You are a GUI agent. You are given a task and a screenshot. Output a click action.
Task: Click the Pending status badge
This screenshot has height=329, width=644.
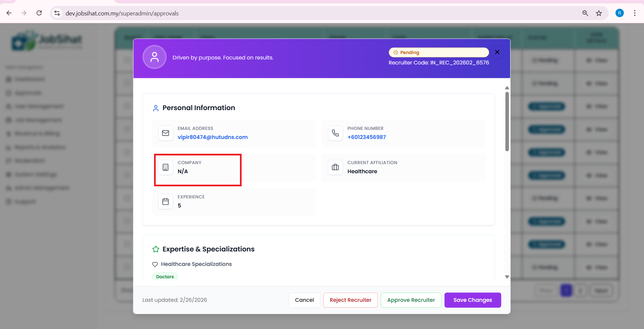click(438, 52)
